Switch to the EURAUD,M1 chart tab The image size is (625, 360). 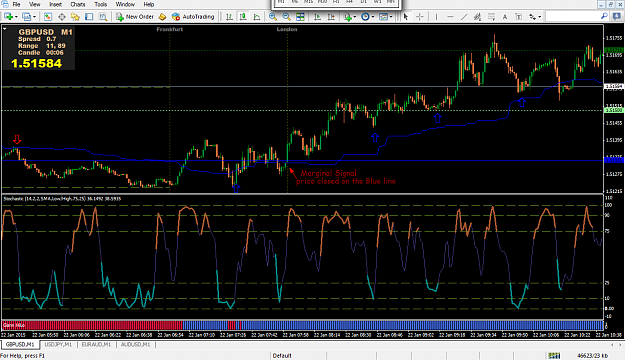coord(96,344)
